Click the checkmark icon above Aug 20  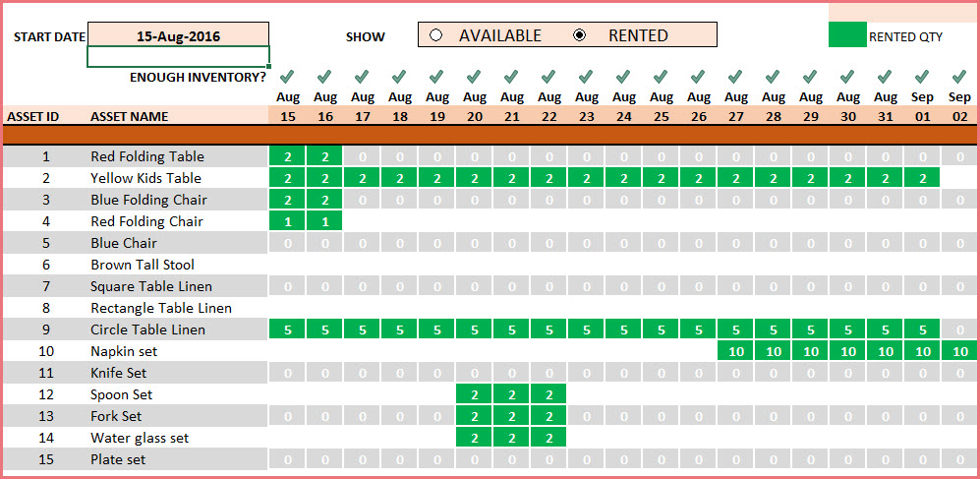[x=474, y=76]
